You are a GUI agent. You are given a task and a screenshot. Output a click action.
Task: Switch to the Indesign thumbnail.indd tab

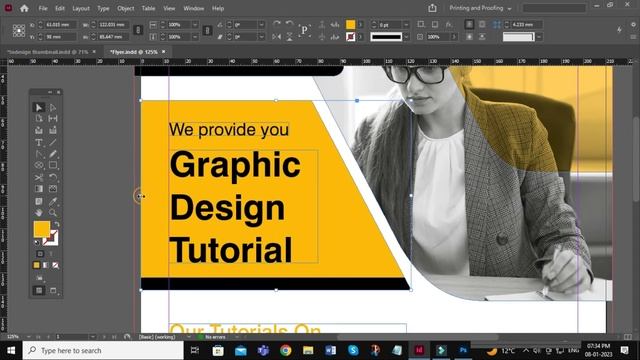pos(48,52)
